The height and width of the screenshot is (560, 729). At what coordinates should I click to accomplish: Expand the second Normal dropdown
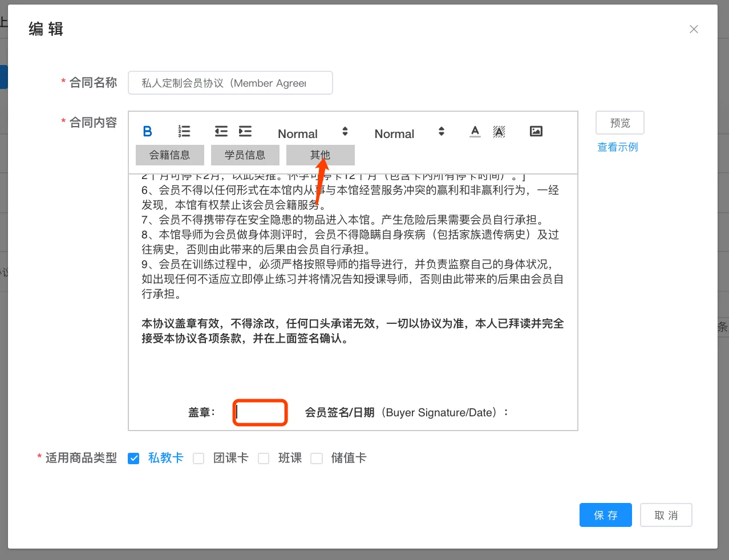click(409, 133)
